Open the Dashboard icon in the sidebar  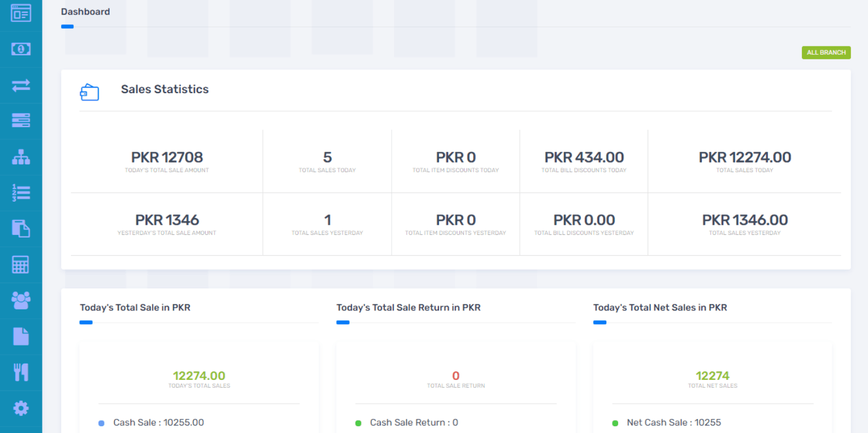point(21,13)
